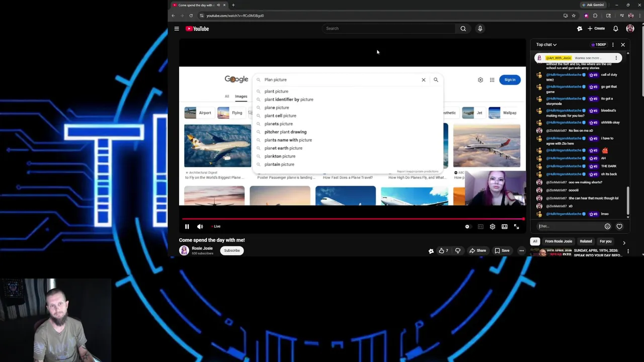Subscribe to Rosie Josie channel
The width and height of the screenshot is (644, 362).
coord(232,250)
